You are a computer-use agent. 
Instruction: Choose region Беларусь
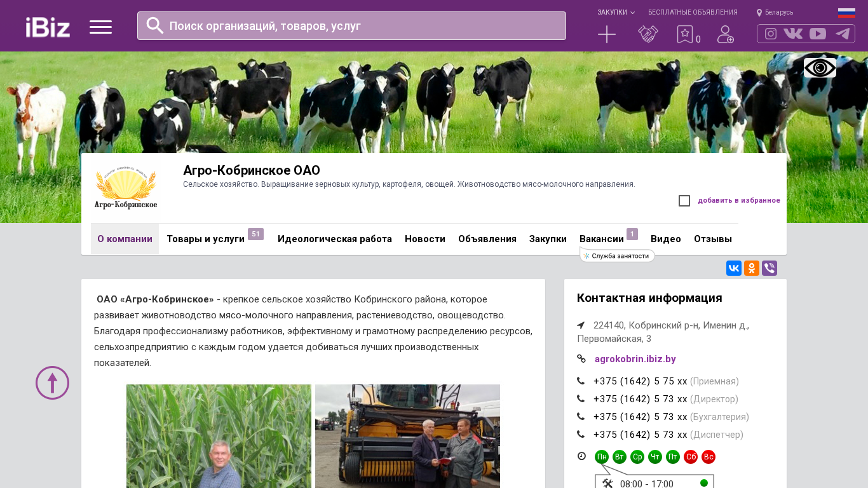tap(775, 13)
